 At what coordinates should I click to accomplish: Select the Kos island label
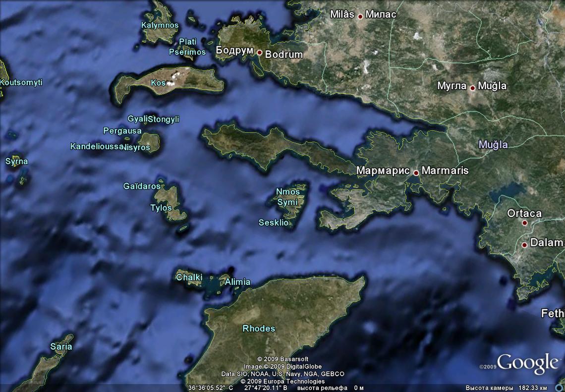tap(158, 83)
